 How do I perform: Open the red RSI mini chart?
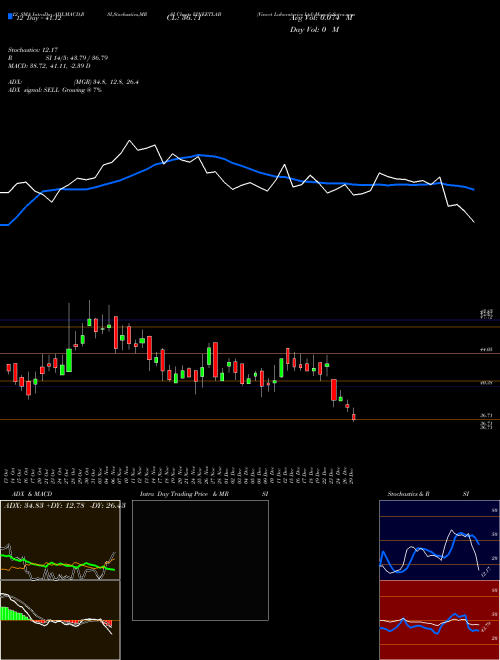click(x=439, y=620)
